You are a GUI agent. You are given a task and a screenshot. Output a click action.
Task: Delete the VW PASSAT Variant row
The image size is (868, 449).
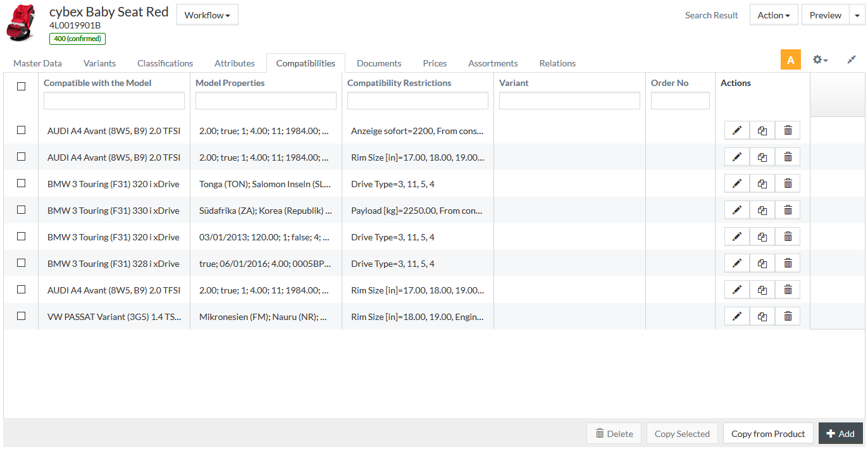click(x=788, y=316)
